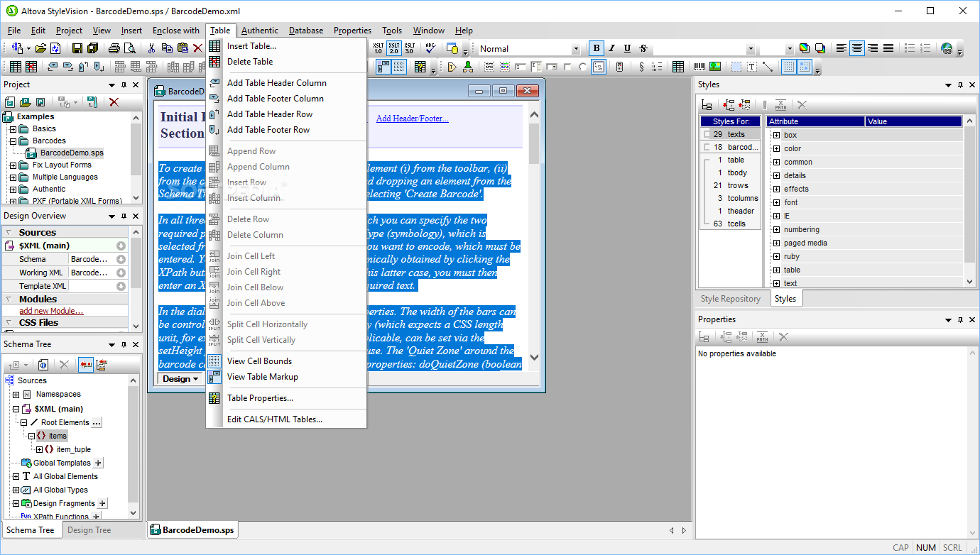Click the Print icon in toolbar

tap(114, 48)
